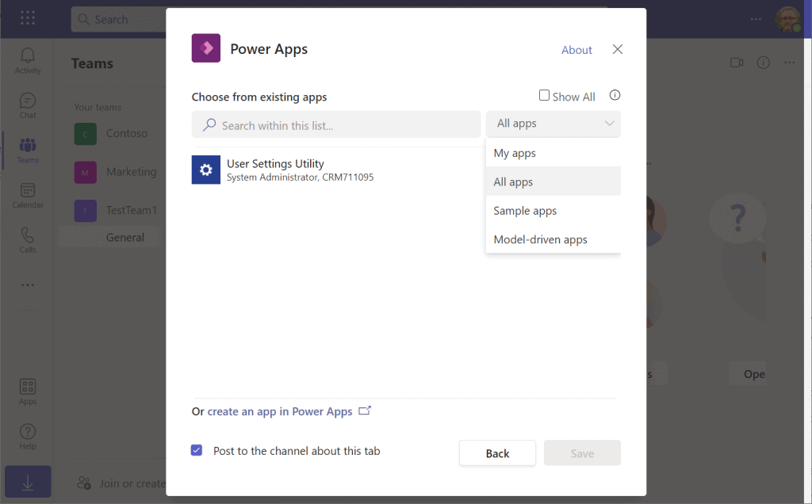This screenshot has width=812, height=504.
Task: Open the Calendar icon in sidebar
Action: click(28, 195)
